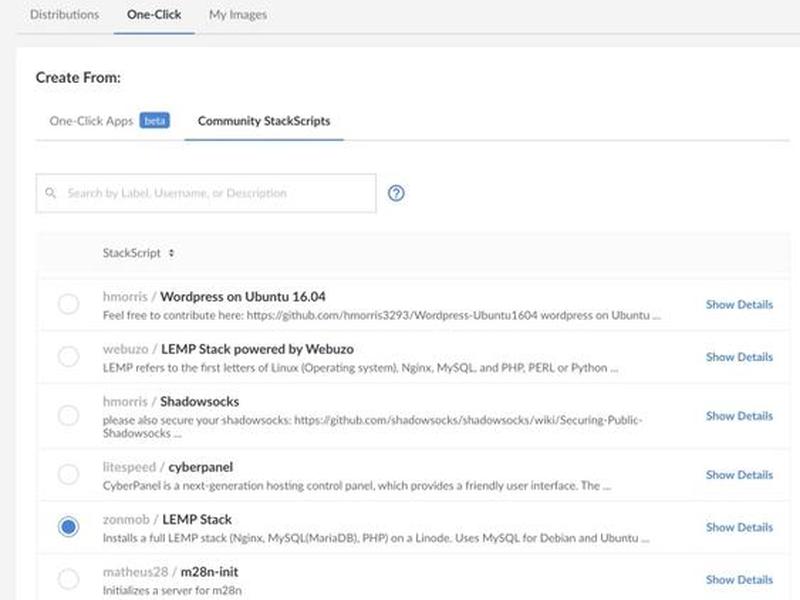Focus the Search by Label, Username, or Description field
Viewport: 800px width, 600px height.
pos(206,193)
